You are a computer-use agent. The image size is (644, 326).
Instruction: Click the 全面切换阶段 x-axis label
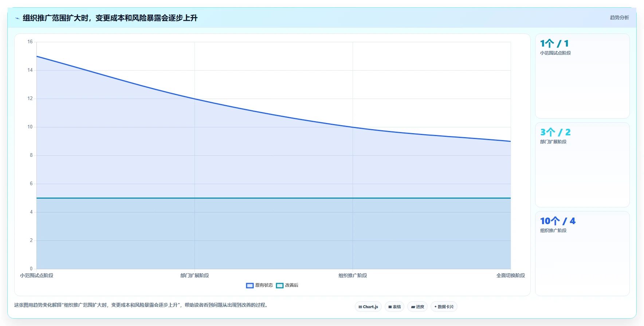pyautogui.click(x=511, y=275)
